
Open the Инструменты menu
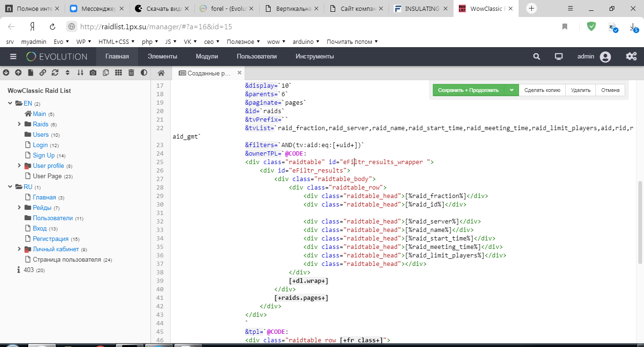click(315, 57)
